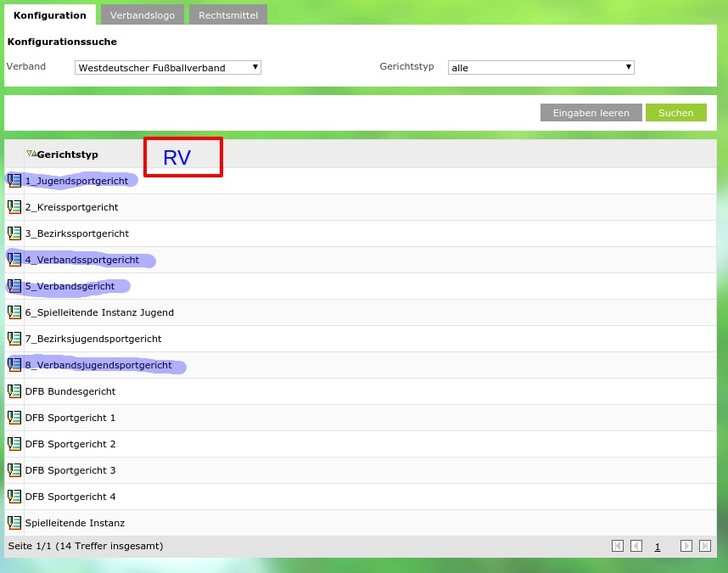The height and width of the screenshot is (573, 728).
Task: Click the Eingaben leeren button
Action: 591,113
